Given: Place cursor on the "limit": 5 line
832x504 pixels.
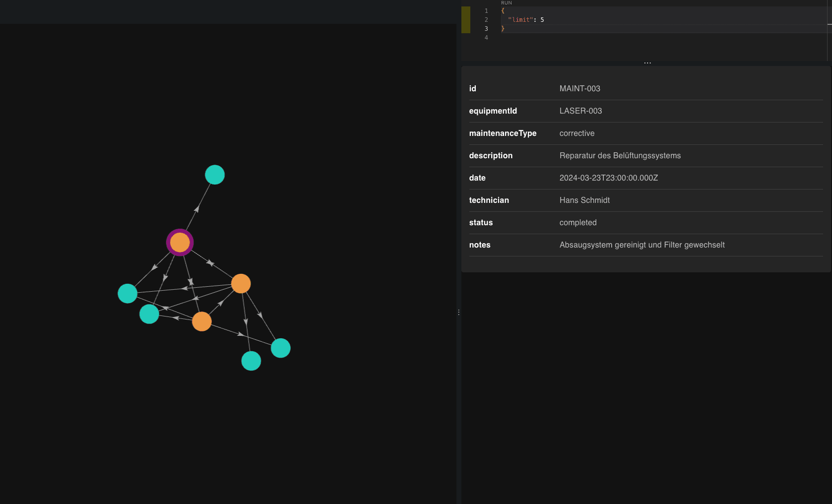Looking at the screenshot, I should [526, 20].
